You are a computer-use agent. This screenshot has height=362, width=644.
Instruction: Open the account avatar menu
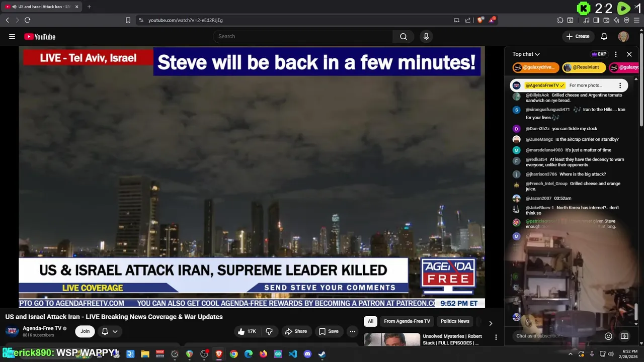tap(623, 36)
